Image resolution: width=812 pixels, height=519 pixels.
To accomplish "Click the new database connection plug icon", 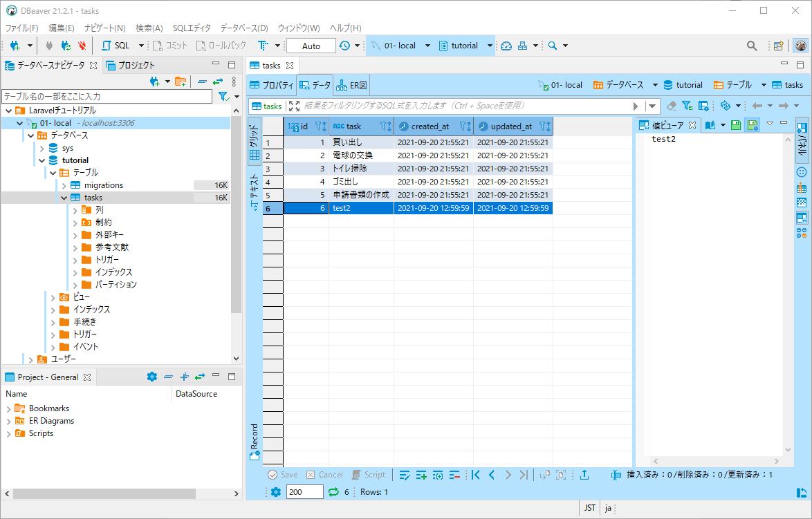I will click(15, 46).
